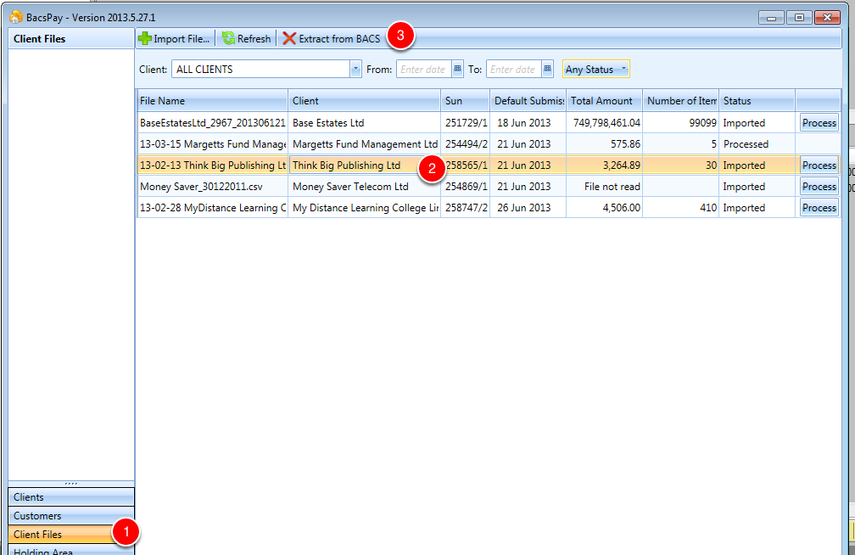
Task: Open the To date calendar picker icon
Action: coord(547,69)
